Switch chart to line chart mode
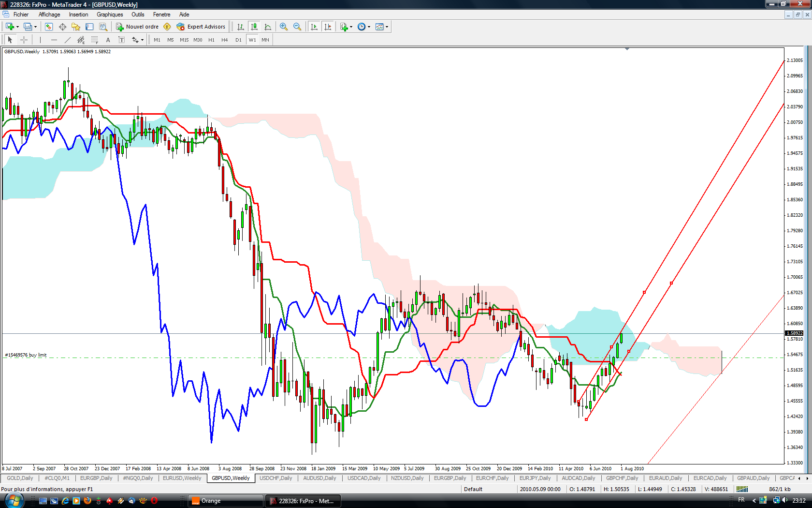The image size is (812, 508). (x=268, y=27)
